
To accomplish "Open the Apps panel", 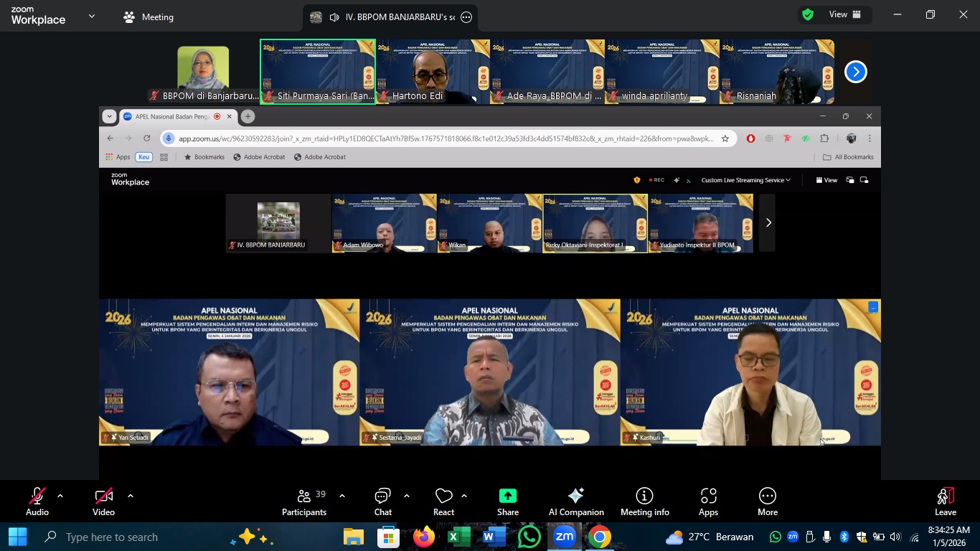I will coord(708,501).
